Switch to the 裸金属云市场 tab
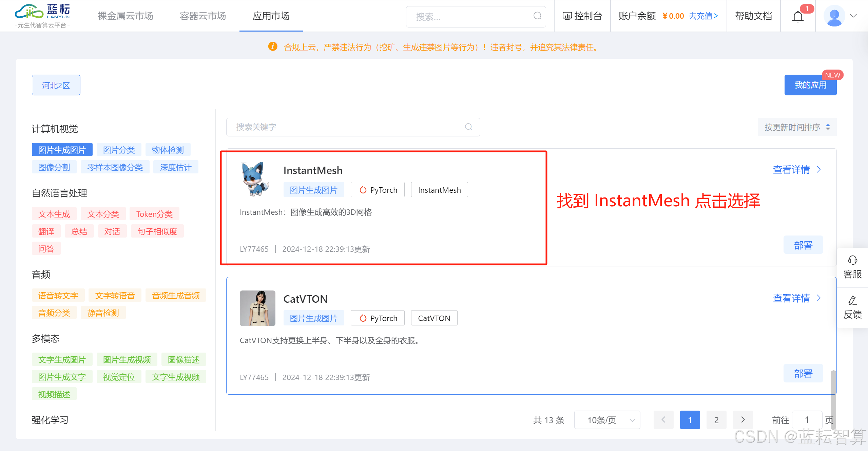This screenshot has height=451, width=868. (125, 16)
